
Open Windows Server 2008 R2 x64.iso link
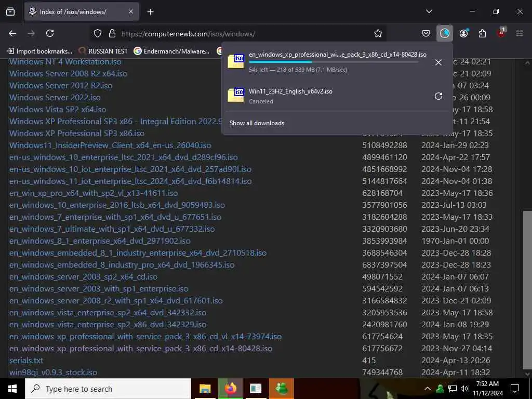pos(68,74)
